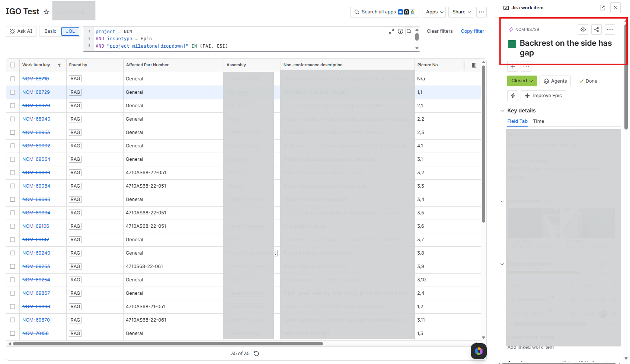Viewport: 630px width, 364px height.
Task: Open the lightning automation menu
Action: pos(513,96)
